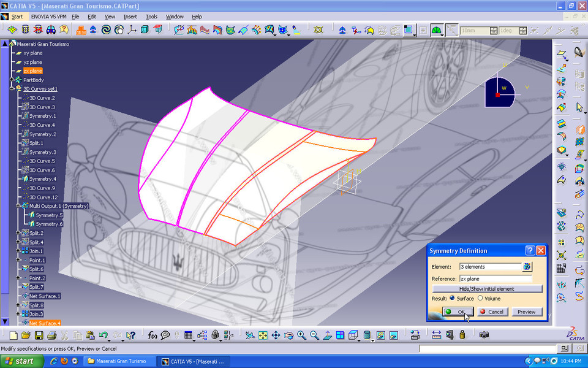
Task: Click the What's This help pointer icon
Action: pyautogui.click(x=131, y=335)
